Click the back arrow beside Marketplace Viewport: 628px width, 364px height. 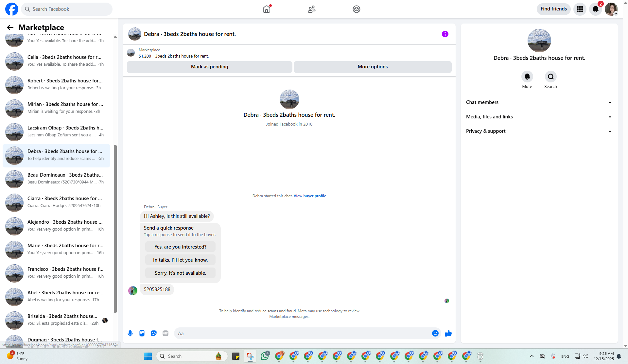[10, 27]
